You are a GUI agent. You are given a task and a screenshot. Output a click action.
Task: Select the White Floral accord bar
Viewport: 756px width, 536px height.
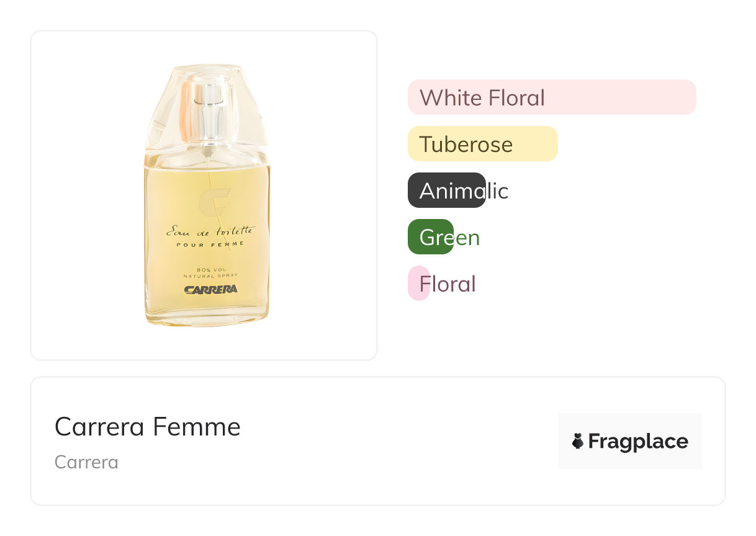552,97
